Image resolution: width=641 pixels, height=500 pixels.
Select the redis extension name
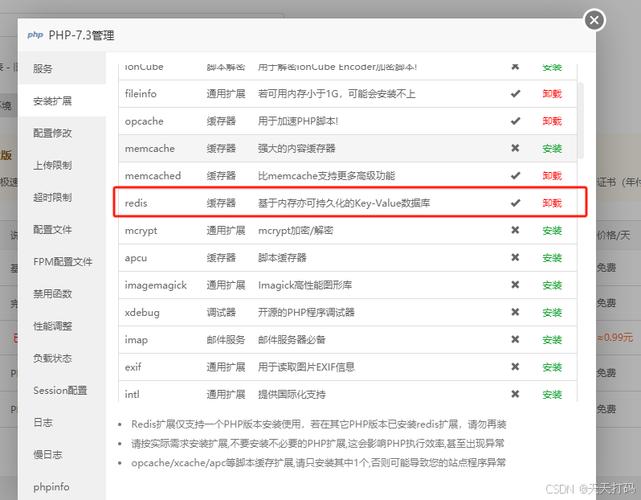[x=136, y=203]
